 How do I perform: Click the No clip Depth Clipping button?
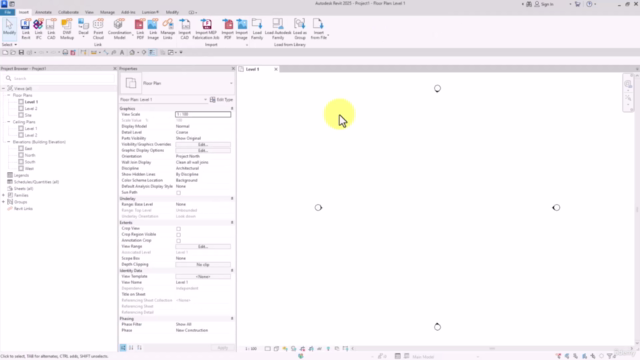pos(203,264)
